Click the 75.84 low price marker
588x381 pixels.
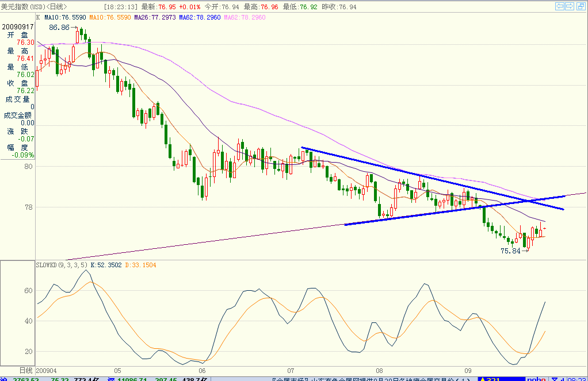tap(510, 251)
